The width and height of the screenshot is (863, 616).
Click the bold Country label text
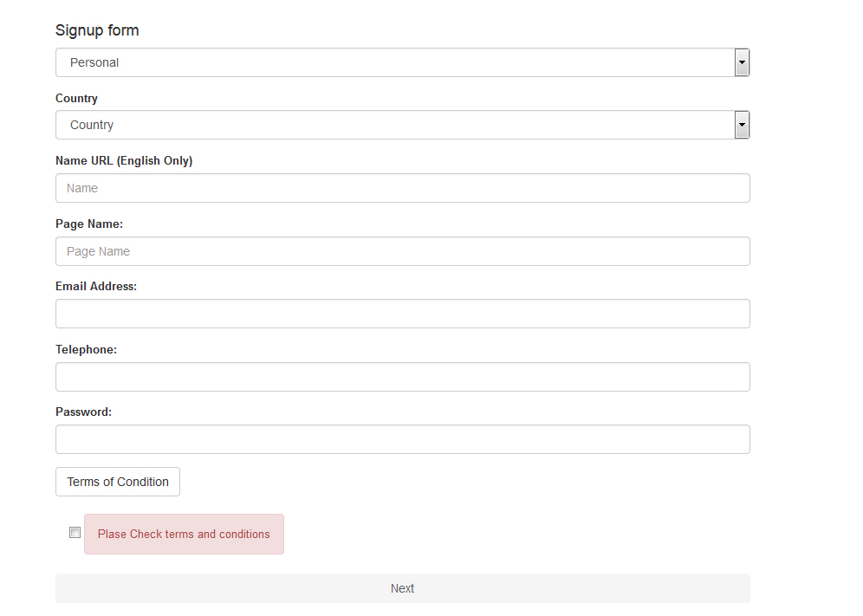pyautogui.click(x=76, y=99)
